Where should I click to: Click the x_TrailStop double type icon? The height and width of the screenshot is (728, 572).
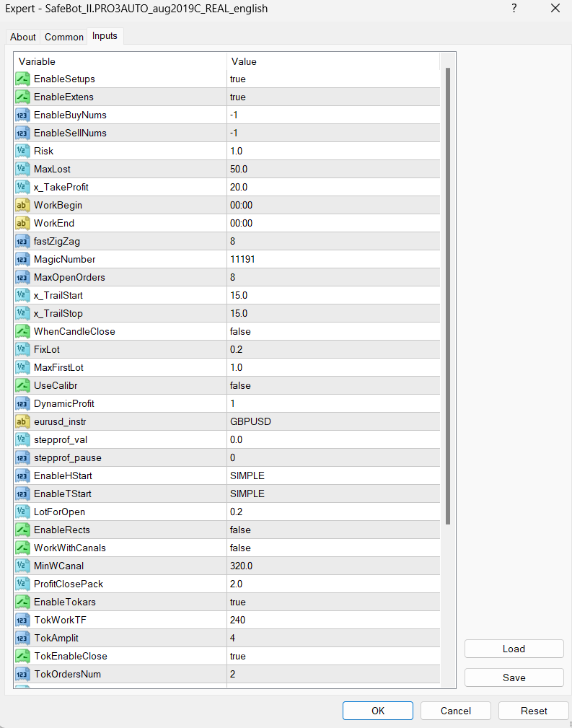pyautogui.click(x=23, y=313)
